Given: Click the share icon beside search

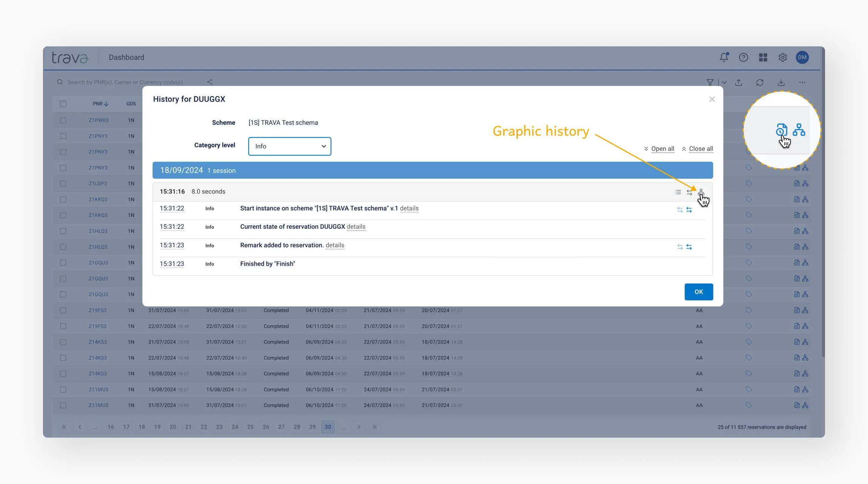Looking at the screenshot, I should [x=209, y=82].
